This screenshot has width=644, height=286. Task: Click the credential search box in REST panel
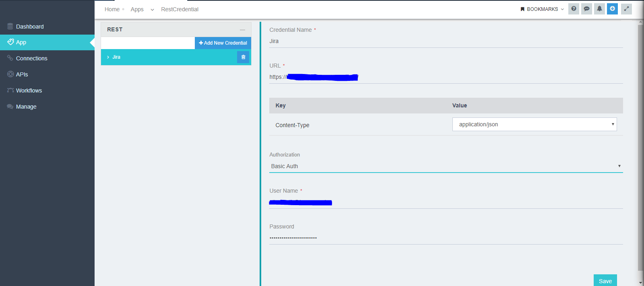148,43
